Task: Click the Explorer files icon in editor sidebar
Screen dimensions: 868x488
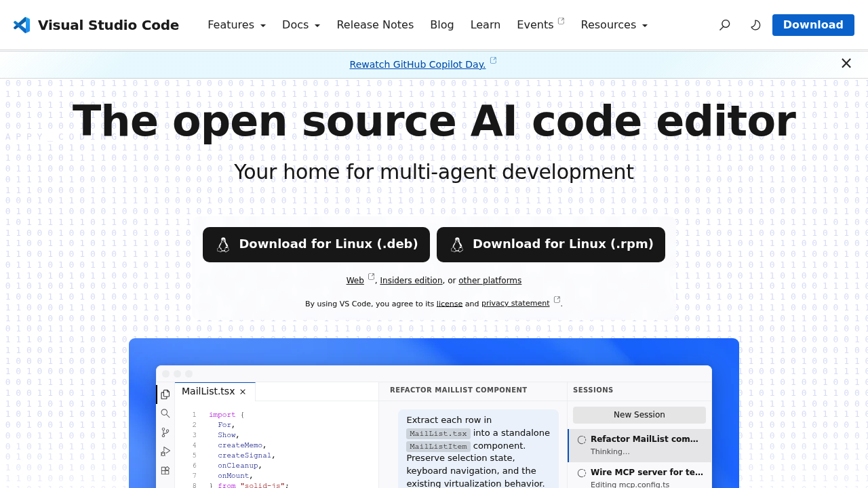Action: pyautogui.click(x=165, y=394)
